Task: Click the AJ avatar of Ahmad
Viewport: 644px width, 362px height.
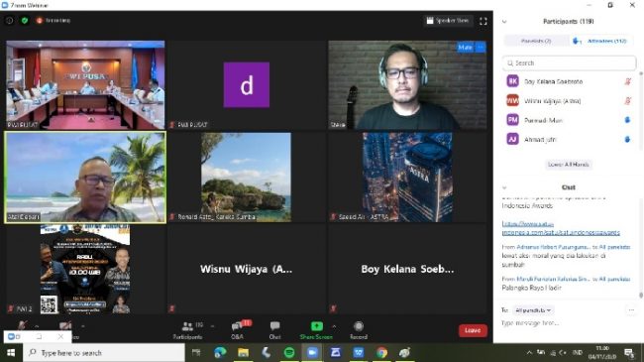Action: click(x=512, y=139)
